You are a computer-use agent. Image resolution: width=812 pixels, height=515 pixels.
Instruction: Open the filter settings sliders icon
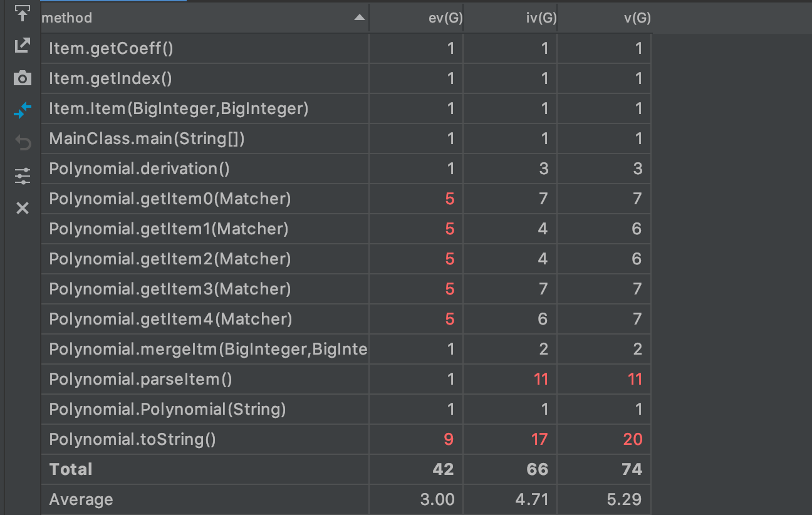[23, 176]
